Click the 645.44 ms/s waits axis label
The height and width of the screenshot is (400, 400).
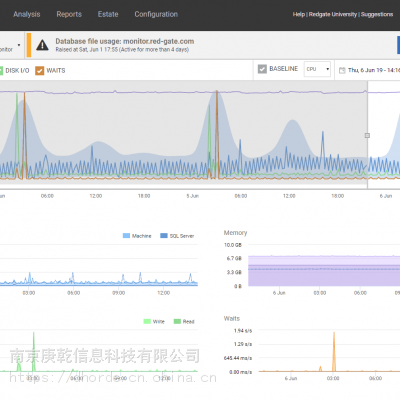coord(238,358)
